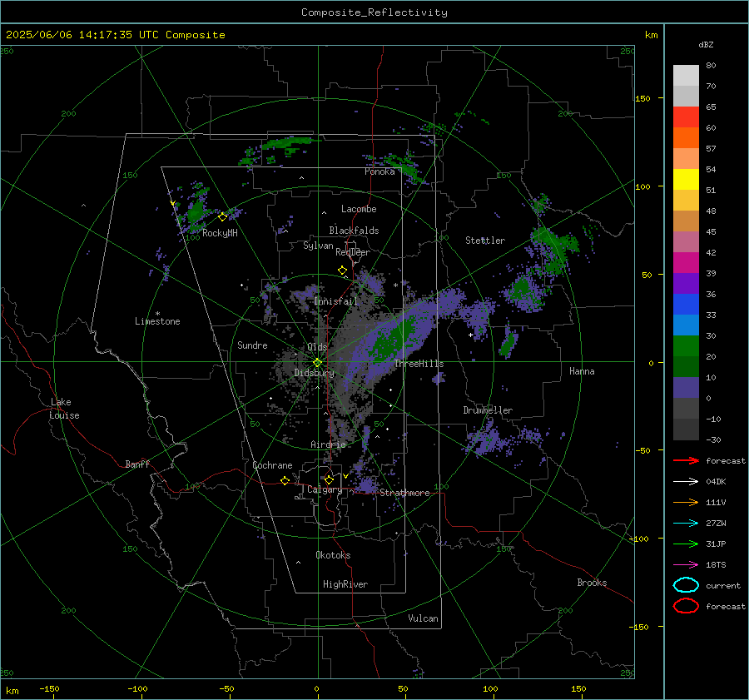Viewport: 749px width, 700px height.
Task: Click the current text beside cyan ellipse
Action: [723, 585]
